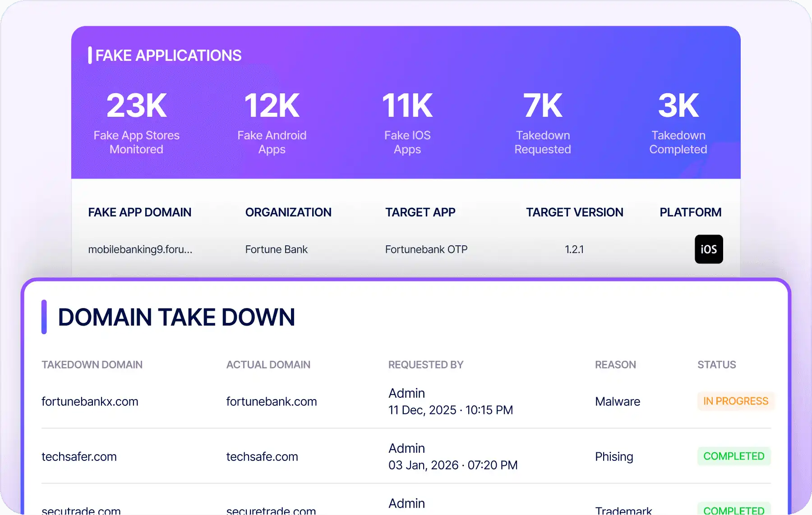This screenshot has width=812, height=515.
Task: Click the COMPLETED badge for techsafer.com
Action: [x=734, y=456]
